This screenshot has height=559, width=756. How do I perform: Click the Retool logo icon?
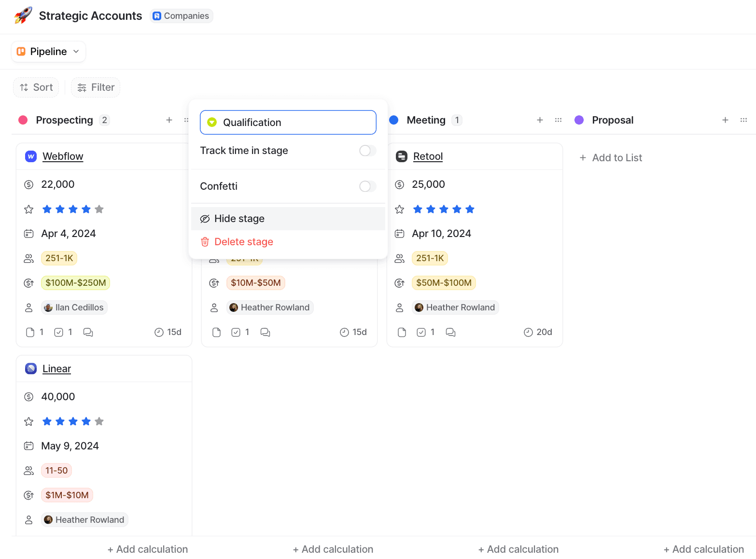tap(402, 156)
